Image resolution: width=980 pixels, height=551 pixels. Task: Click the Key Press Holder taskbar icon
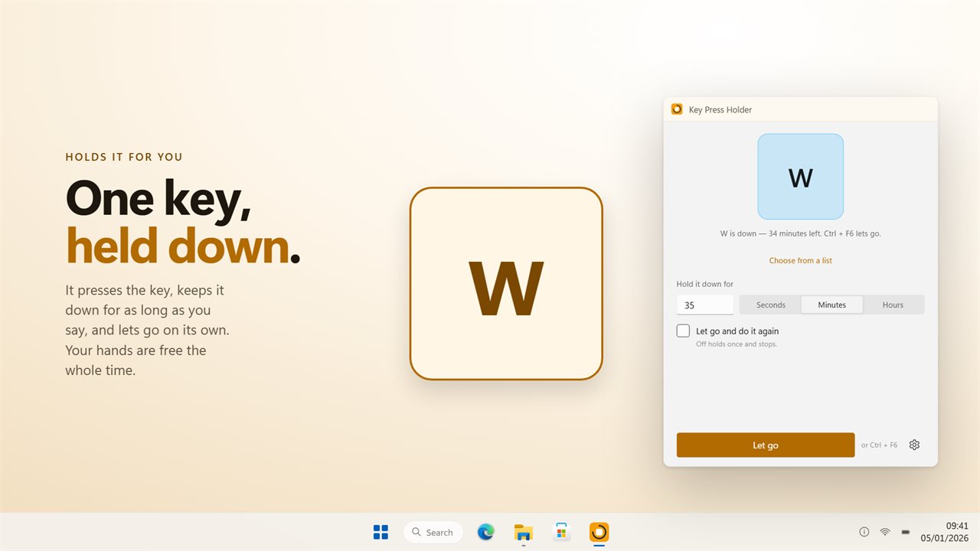(599, 532)
